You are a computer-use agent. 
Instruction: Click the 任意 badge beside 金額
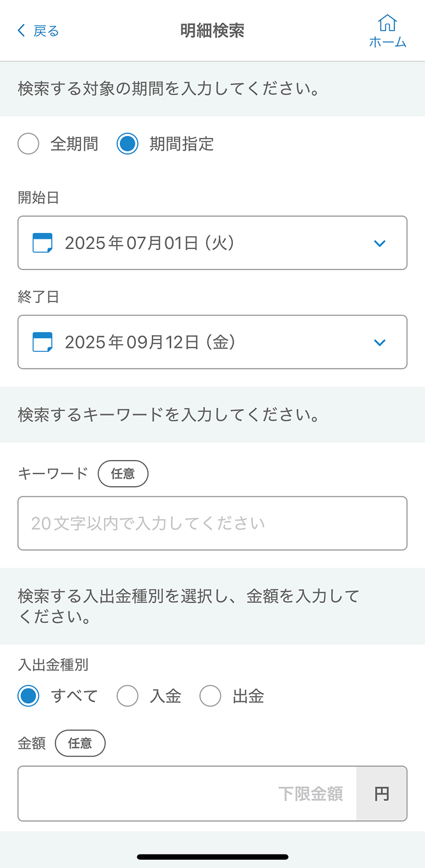click(80, 743)
